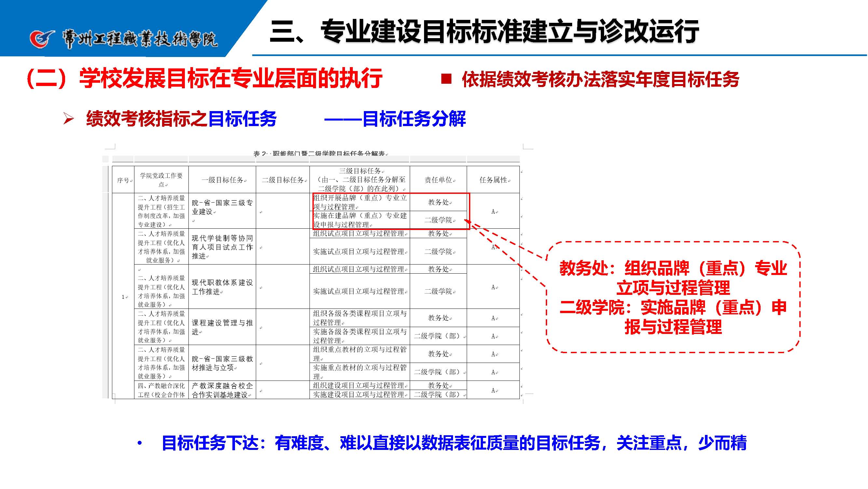This screenshot has height=489, width=868.
Task: Click the 序号 column header
Action: (x=124, y=180)
